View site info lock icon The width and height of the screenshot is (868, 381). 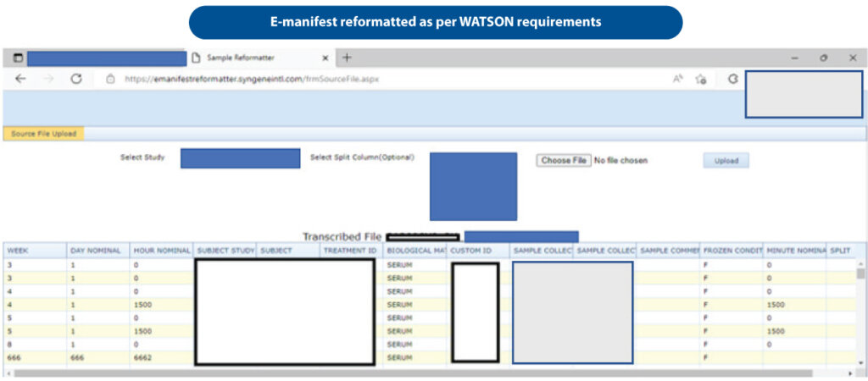(x=110, y=79)
